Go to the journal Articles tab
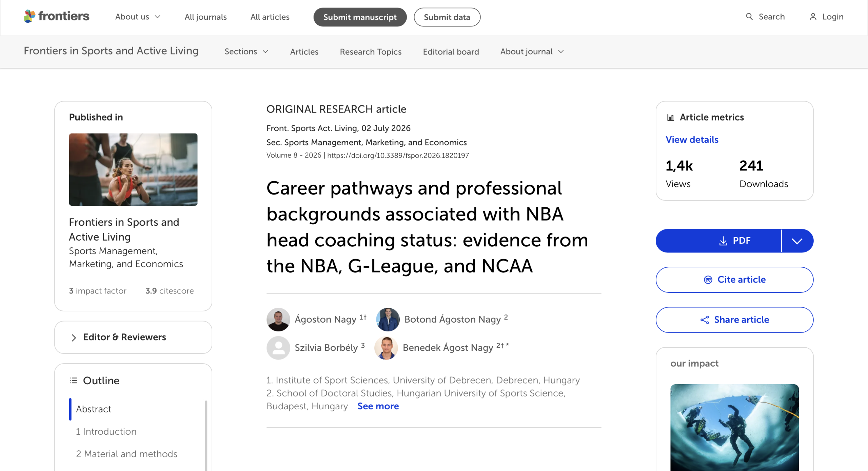Viewport: 868px width, 471px height. coord(304,52)
